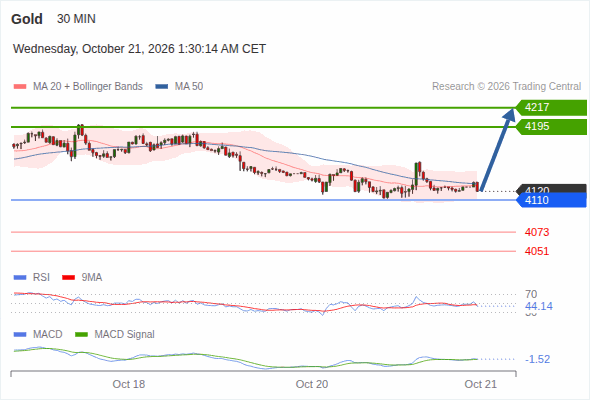590x400 pixels.
Task: Click the Oct 21 date axis marker
Action: coord(481,384)
